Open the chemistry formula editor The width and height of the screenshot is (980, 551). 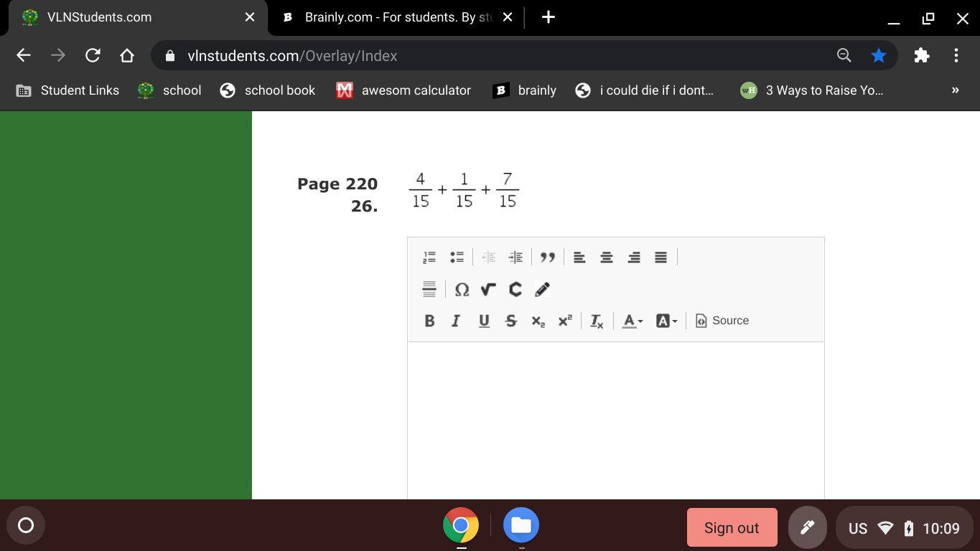click(515, 289)
